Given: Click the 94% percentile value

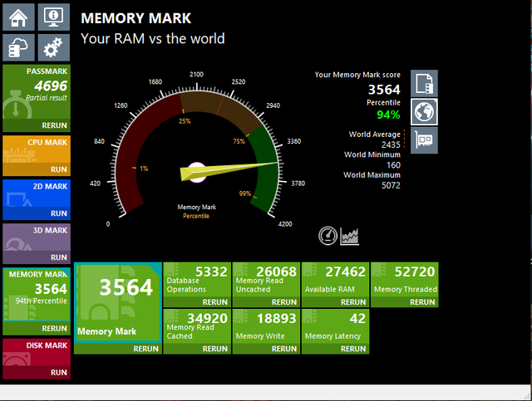Looking at the screenshot, I should 388,115.
